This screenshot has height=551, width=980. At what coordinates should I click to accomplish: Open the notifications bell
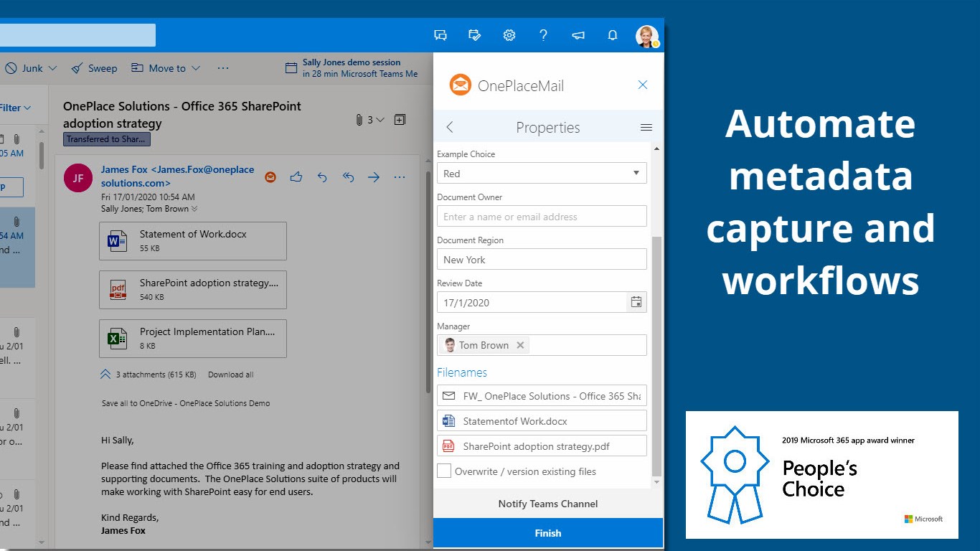pos(613,35)
